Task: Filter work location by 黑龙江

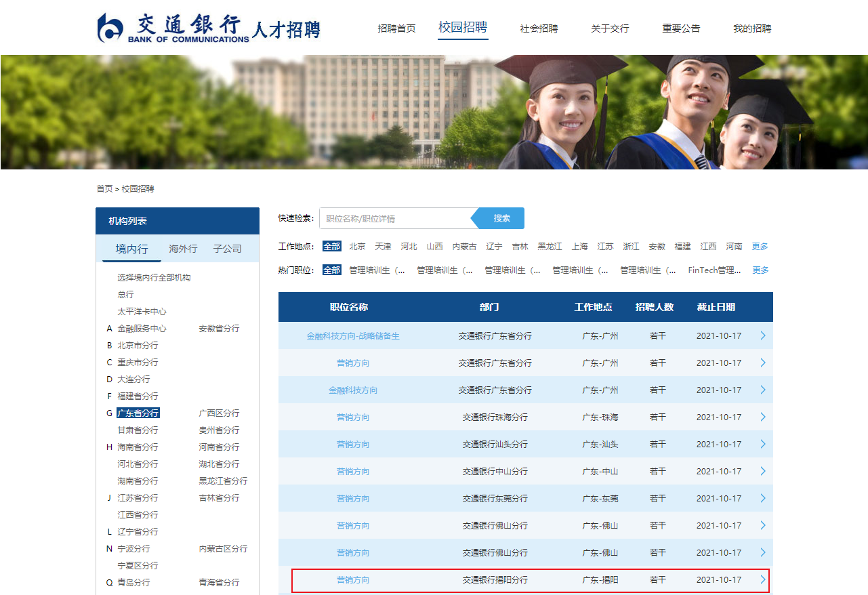Action: (550, 247)
